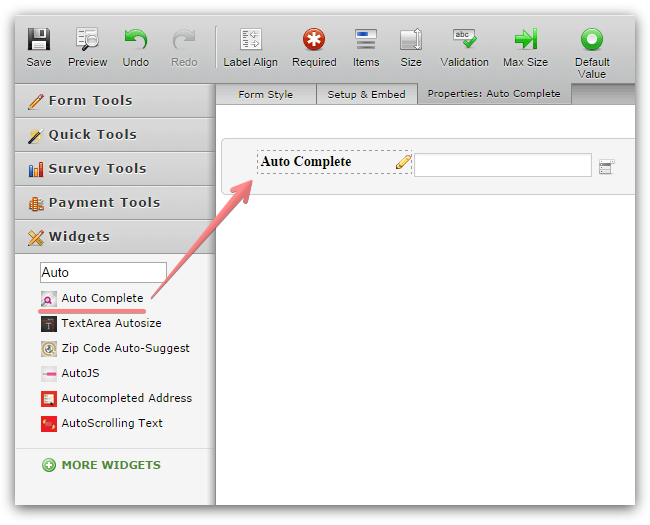
Task: Expand the Survey Tools section
Action: (x=115, y=169)
